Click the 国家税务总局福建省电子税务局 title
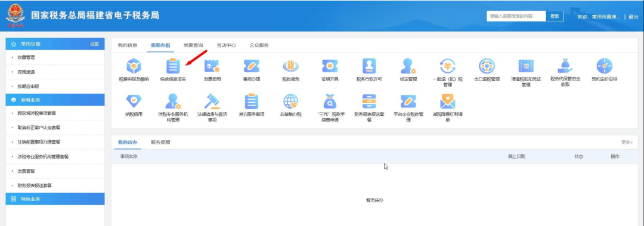Screen dimensions: 644x226 pos(95,16)
